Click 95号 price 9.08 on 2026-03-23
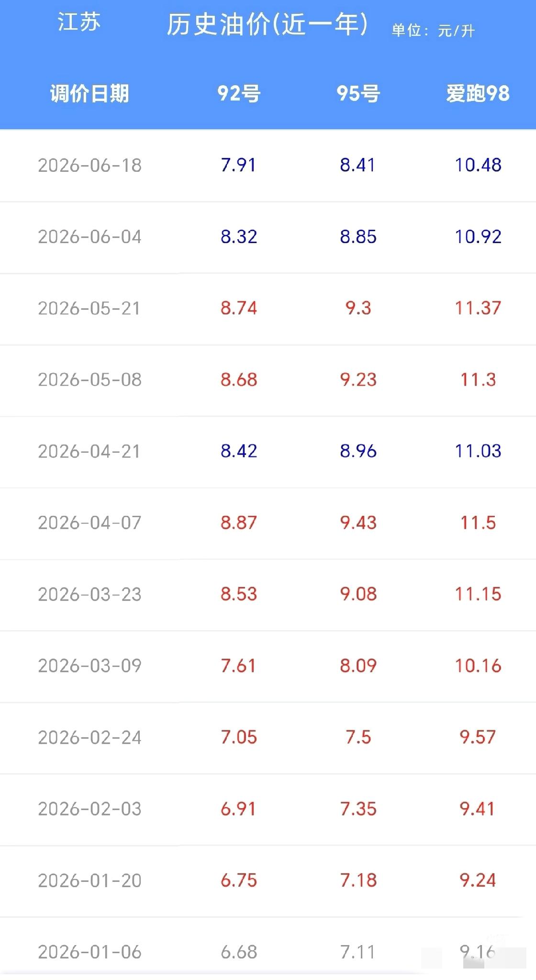 (358, 594)
